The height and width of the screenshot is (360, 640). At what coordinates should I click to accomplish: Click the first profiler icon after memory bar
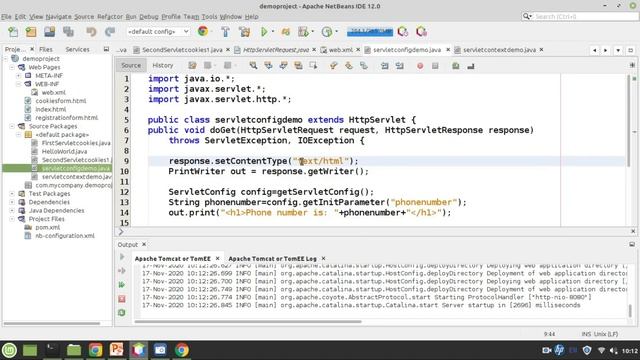[x=403, y=32]
